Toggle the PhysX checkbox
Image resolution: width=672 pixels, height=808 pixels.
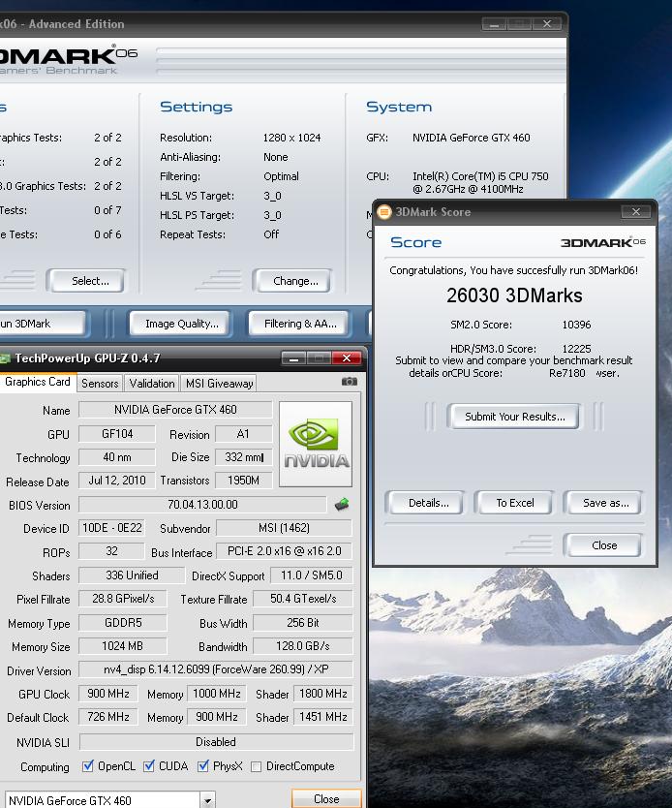tap(203, 766)
